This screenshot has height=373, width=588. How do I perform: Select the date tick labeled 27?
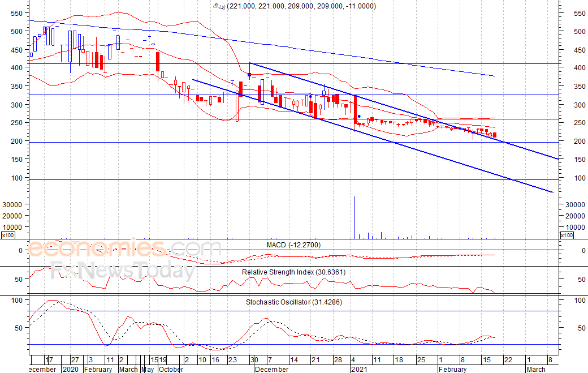[x=75, y=360]
